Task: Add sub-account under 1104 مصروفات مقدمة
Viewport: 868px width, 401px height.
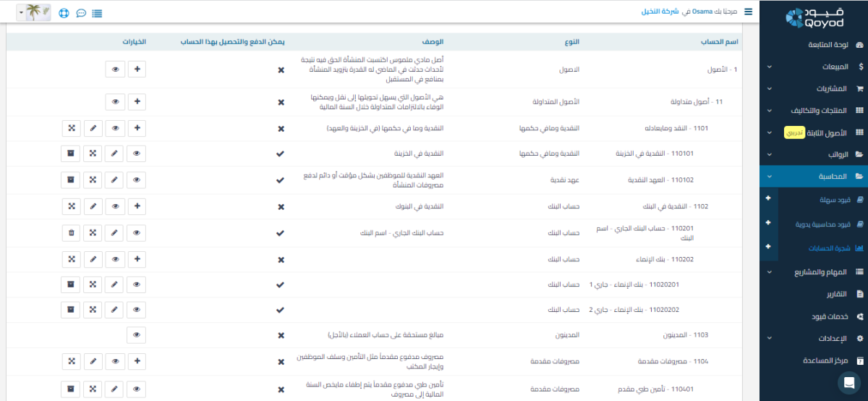Action: [x=138, y=360]
